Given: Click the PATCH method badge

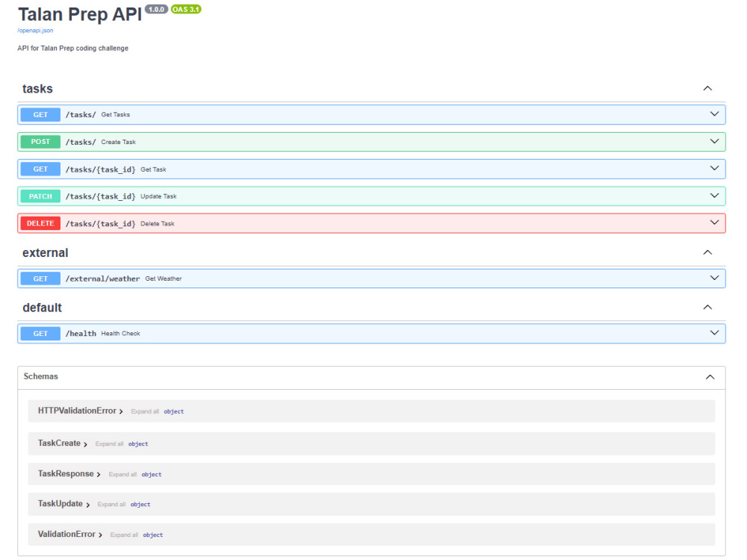Looking at the screenshot, I should (40, 196).
